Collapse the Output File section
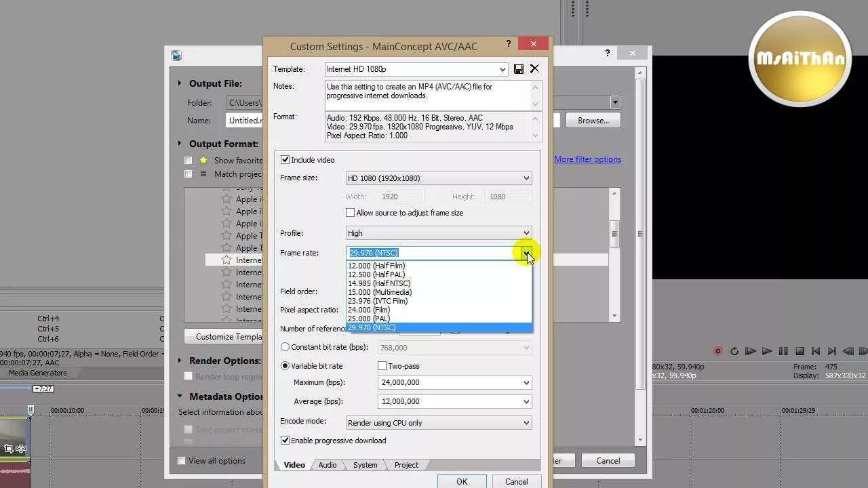 point(180,83)
